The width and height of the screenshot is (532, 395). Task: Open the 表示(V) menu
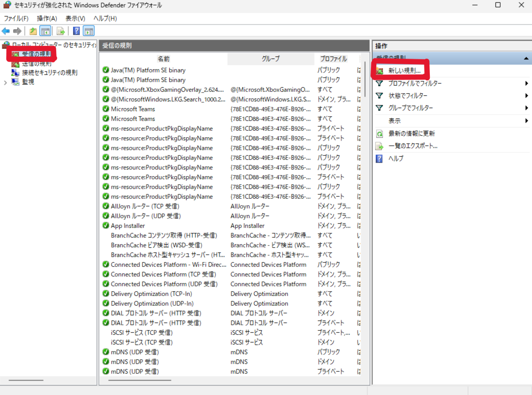[x=75, y=18]
